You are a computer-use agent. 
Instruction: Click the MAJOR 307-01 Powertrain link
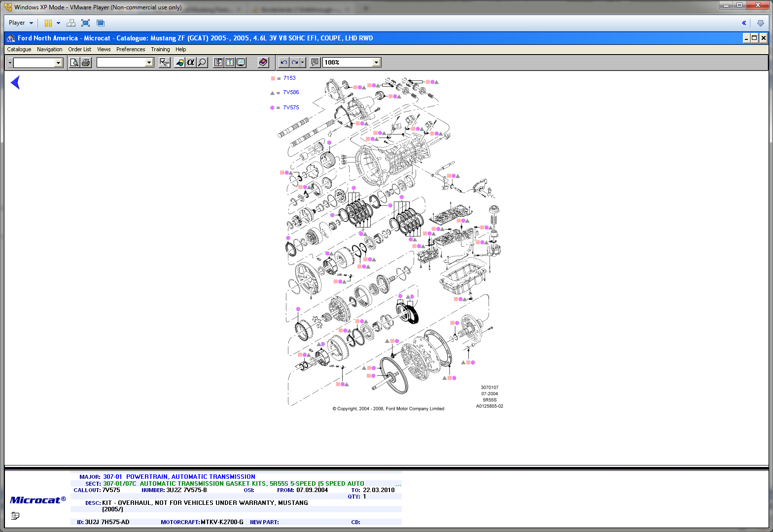coord(179,477)
